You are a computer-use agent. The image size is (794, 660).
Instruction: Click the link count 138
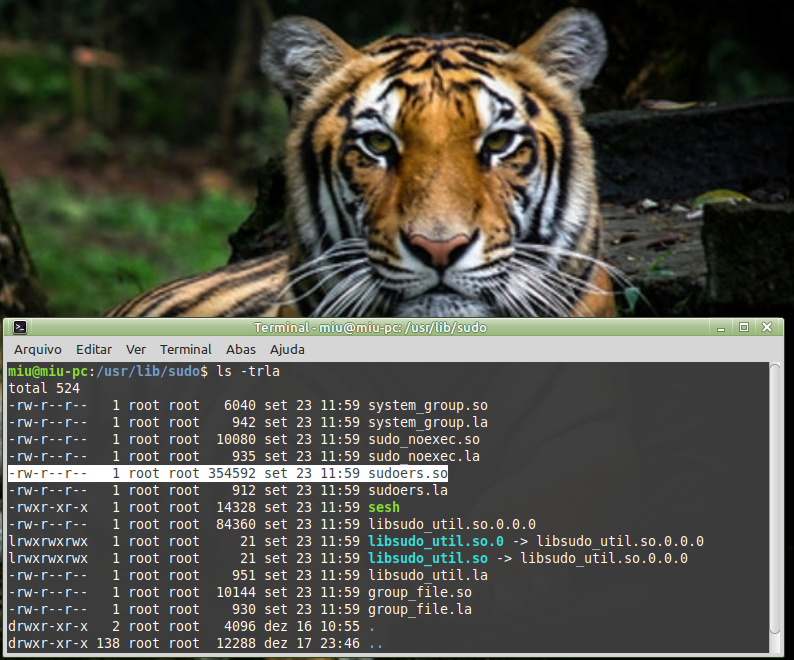108,643
